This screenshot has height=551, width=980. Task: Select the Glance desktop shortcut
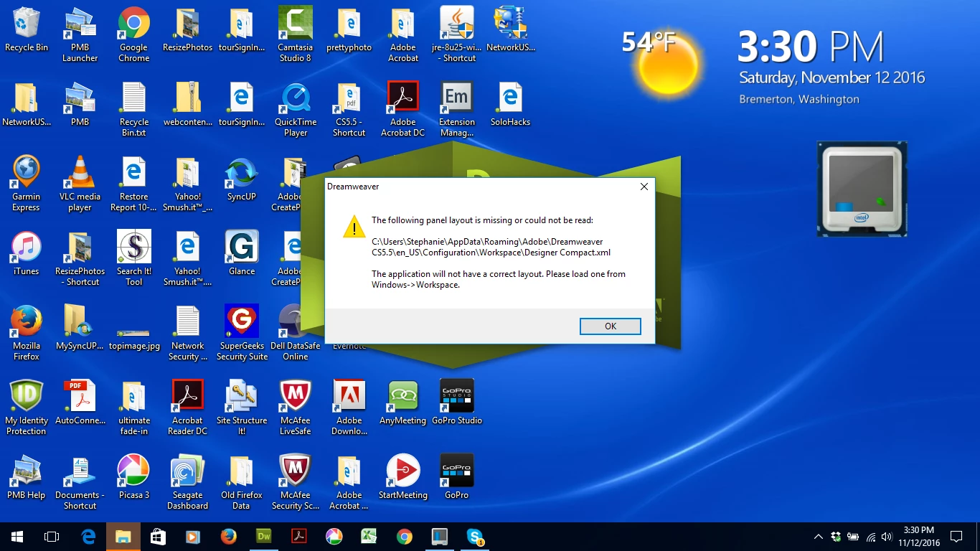242,254
